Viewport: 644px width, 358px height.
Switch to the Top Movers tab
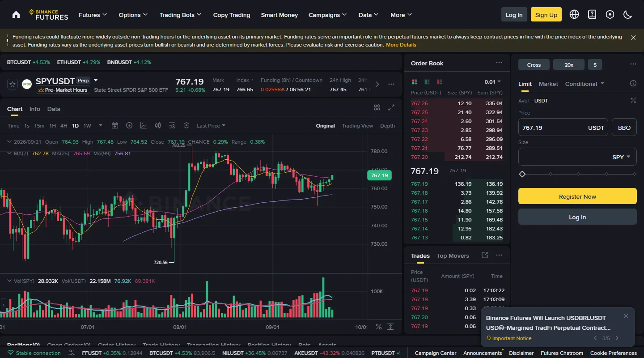(x=453, y=256)
